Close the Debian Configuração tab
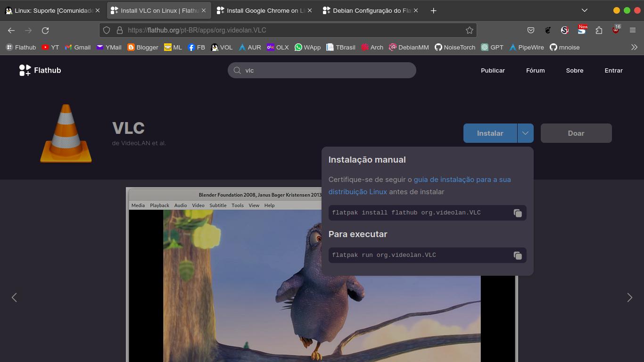Screen dimensions: 644x362 (416, 10)
